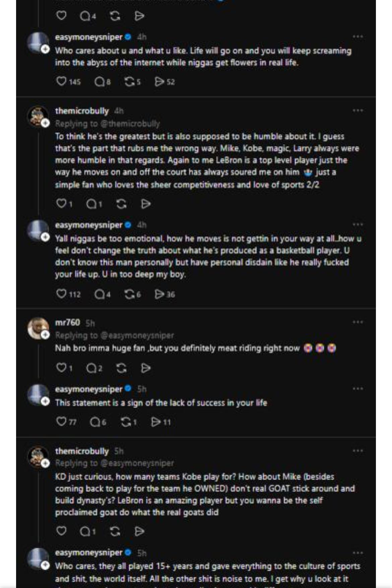Image resolution: width=392 pixels, height=588 pixels.
Task: Follow easymoneysniper via plus badge on 145-like post
Action: pyautogui.click(x=45, y=50)
